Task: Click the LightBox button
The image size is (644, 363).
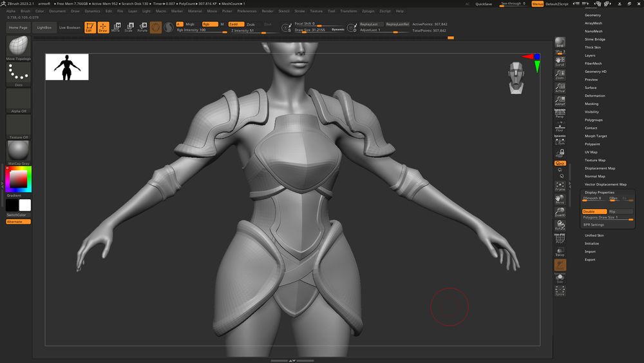Action: 44,28
